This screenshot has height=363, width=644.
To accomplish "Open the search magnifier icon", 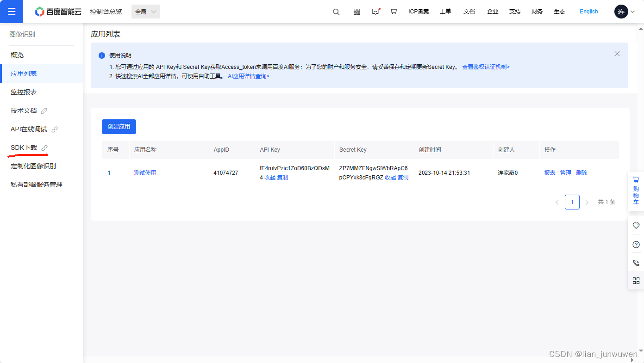I will click(336, 12).
